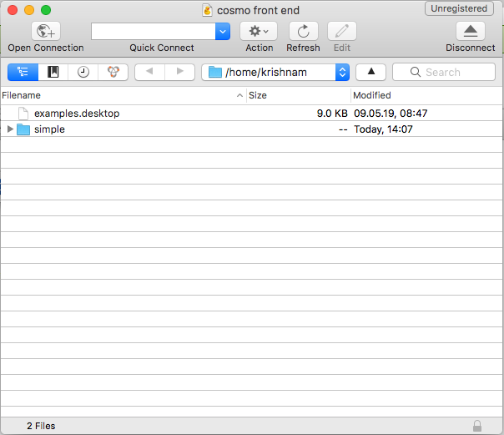Screen dimensions: 504x435
Task: Click the lock icon in the status bar
Action: click(x=477, y=426)
